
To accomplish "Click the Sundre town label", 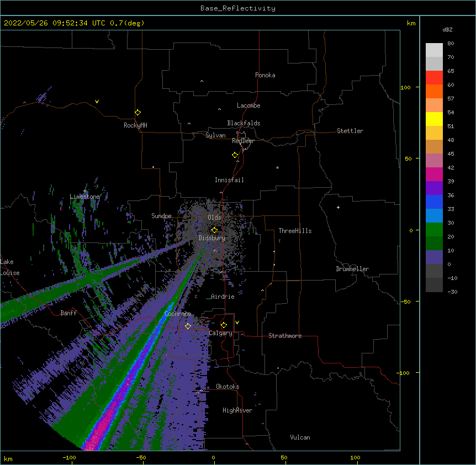I will click(161, 216).
